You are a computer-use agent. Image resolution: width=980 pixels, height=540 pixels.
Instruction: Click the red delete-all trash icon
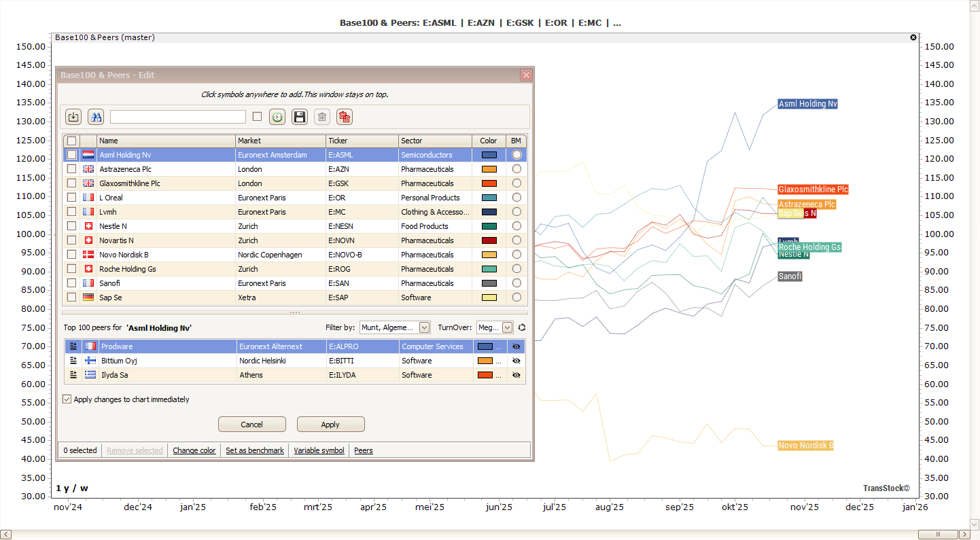(345, 117)
